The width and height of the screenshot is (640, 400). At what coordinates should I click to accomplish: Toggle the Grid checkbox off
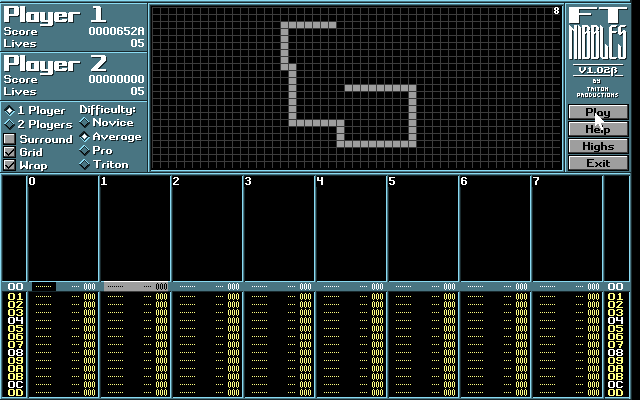(10, 152)
